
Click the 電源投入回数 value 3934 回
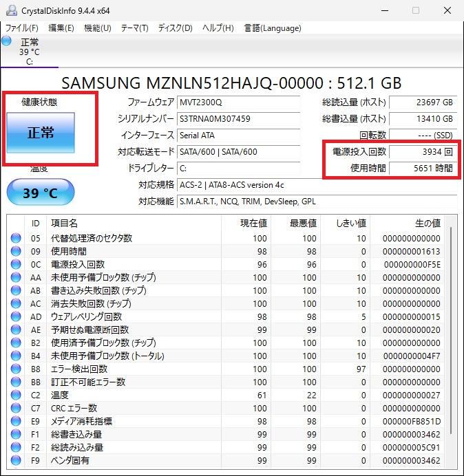[x=423, y=151]
